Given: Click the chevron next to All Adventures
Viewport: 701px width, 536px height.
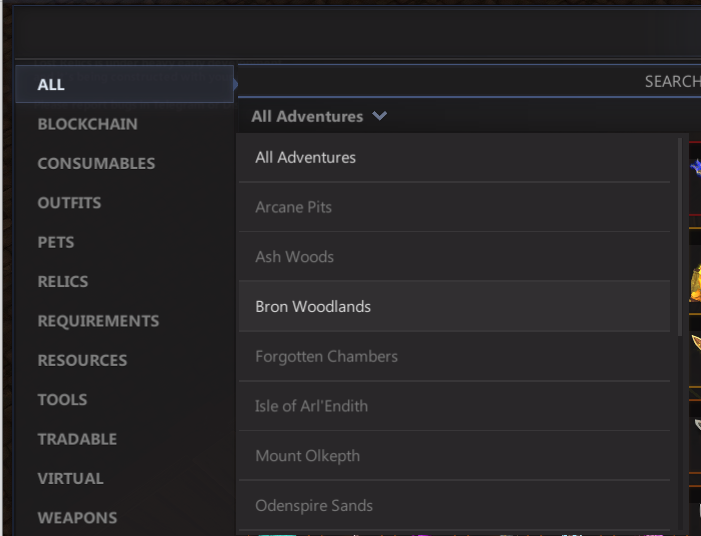Looking at the screenshot, I should [379, 116].
